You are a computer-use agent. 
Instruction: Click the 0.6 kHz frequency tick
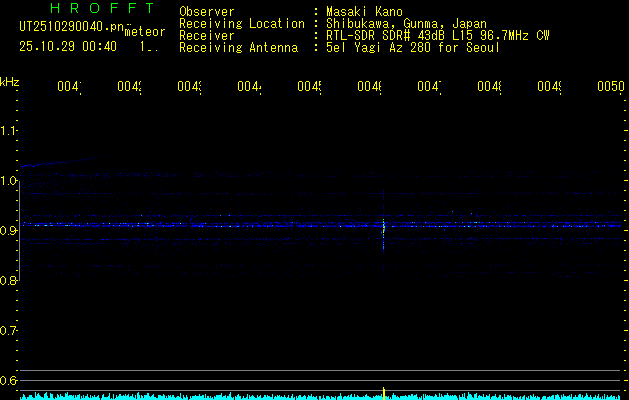tap(9, 381)
